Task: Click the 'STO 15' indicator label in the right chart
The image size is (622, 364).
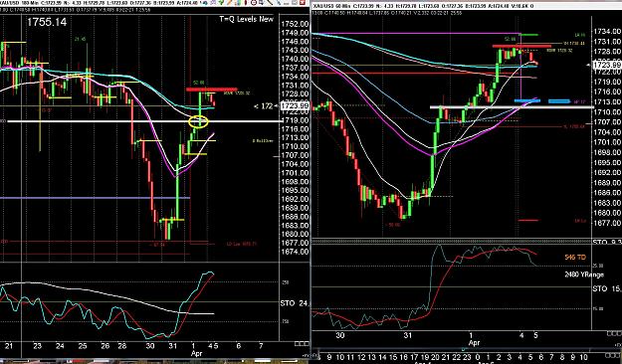Action: [607, 289]
